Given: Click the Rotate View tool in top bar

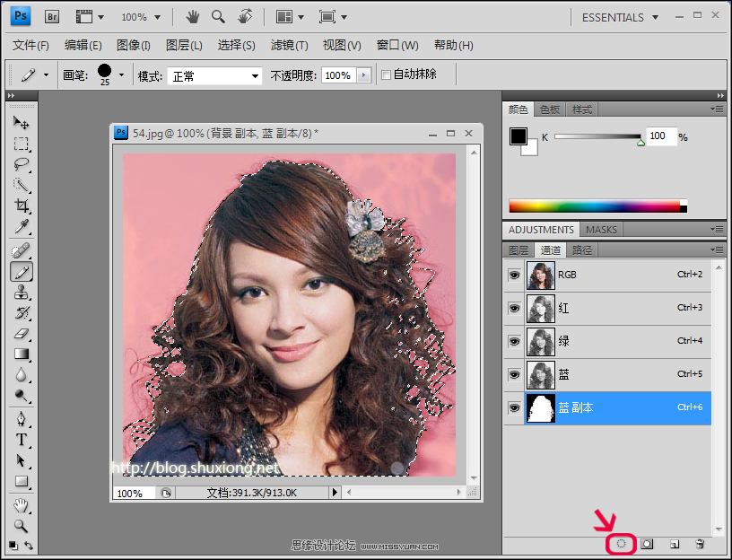Looking at the screenshot, I should pos(245,17).
